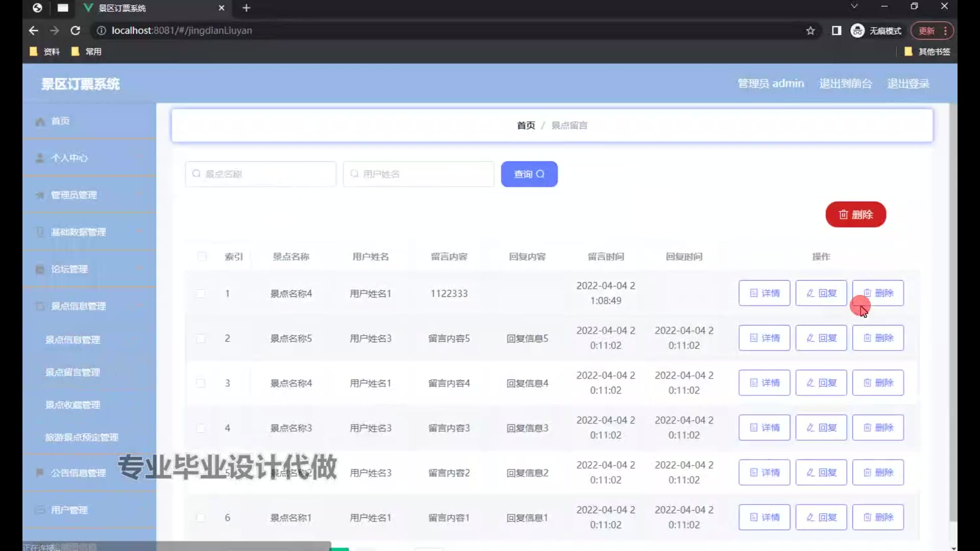Expand the 用户管理 sidebar menu
The width and height of the screenshot is (980, 551).
[x=89, y=510]
